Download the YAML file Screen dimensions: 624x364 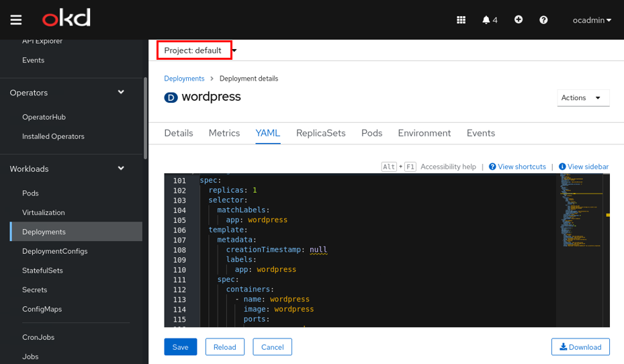[580, 347]
